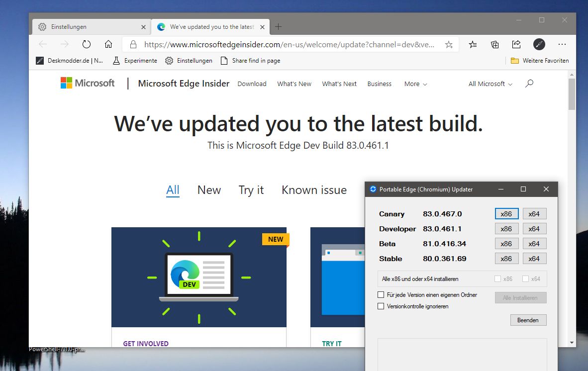
Task: Toggle x86 checkbox for install all
Action: pyautogui.click(x=497, y=279)
